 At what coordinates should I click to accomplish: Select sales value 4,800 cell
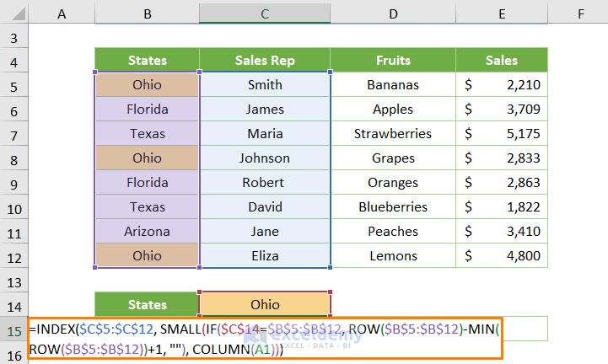click(502, 256)
